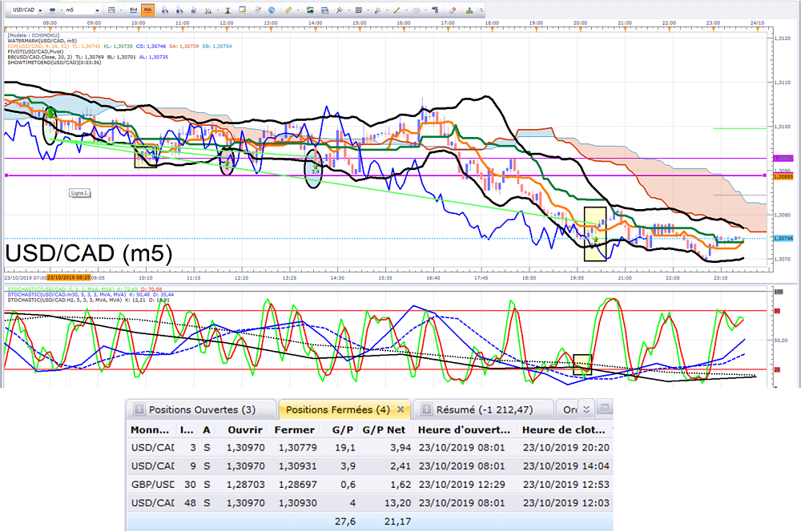Select the eraser tool icon
This screenshot has height=532, width=801.
[452, 10]
